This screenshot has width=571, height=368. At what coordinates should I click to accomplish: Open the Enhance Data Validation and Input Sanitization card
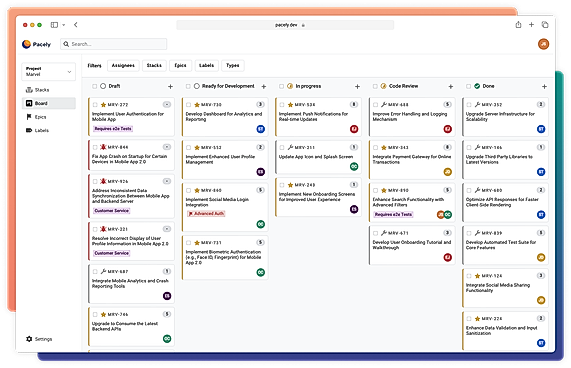tap(505, 331)
